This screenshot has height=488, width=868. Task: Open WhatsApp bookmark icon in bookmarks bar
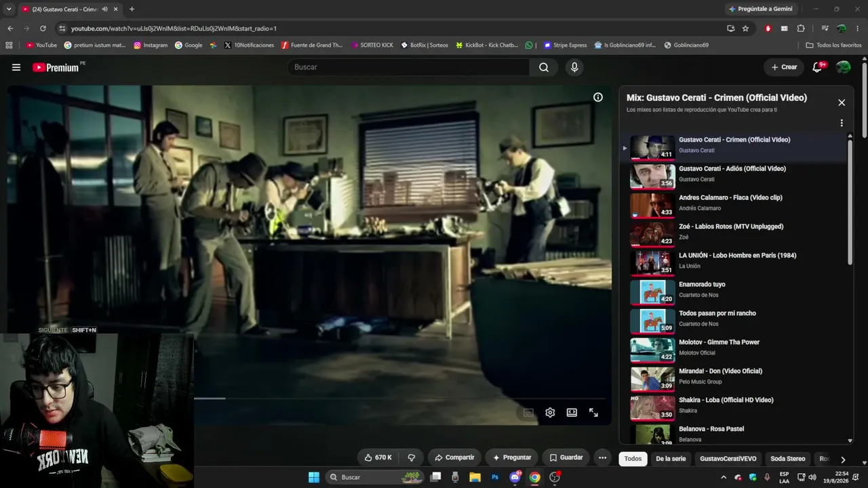click(x=529, y=45)
